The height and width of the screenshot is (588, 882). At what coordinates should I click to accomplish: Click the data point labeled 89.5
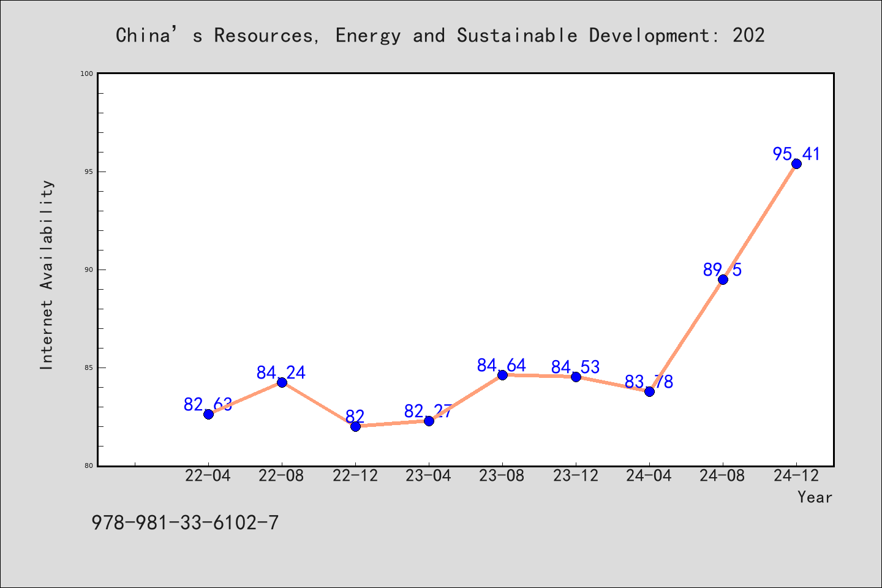(x=723, y=279)
